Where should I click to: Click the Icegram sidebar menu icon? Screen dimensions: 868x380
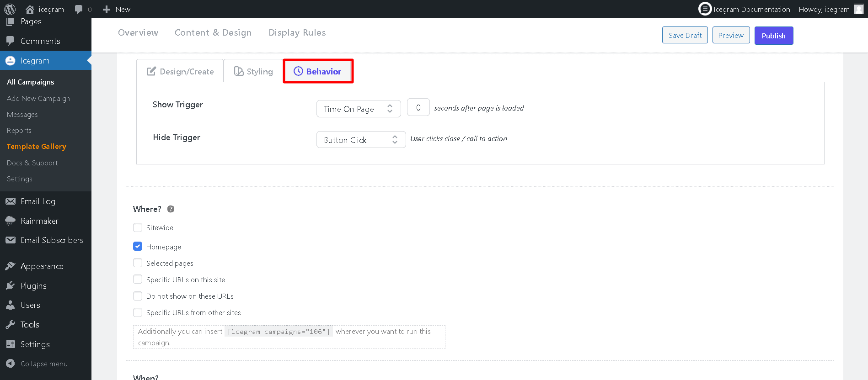coord(10,60)
